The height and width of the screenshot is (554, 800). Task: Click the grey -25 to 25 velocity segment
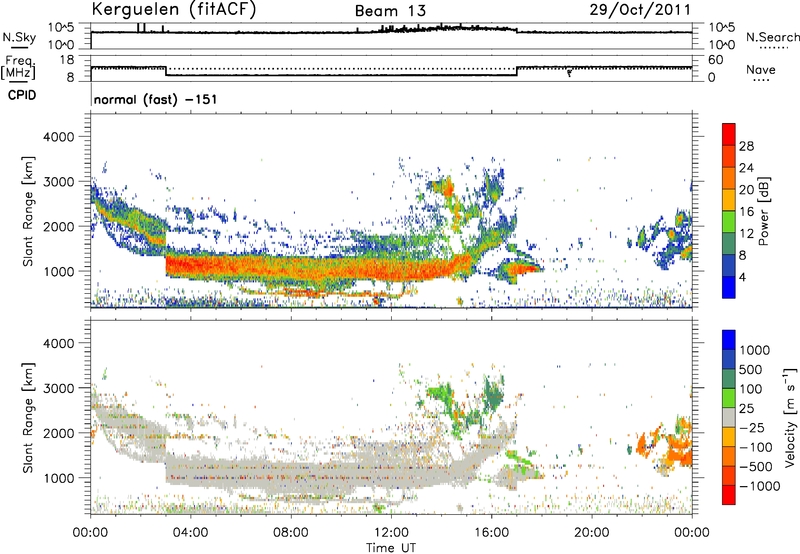729,417
